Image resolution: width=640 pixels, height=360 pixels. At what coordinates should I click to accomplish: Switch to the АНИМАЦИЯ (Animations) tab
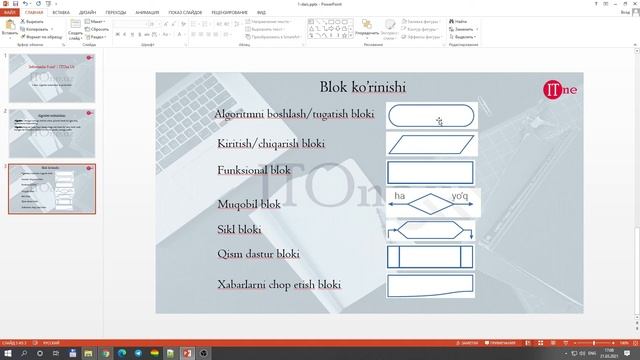147,12
